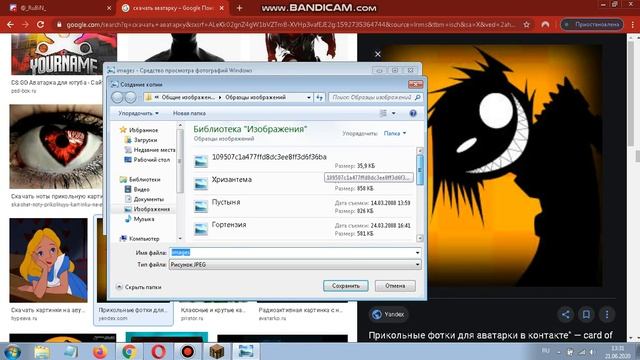Visit the Yandex source link
Screen dimensions: 640x360
[389, 314]
